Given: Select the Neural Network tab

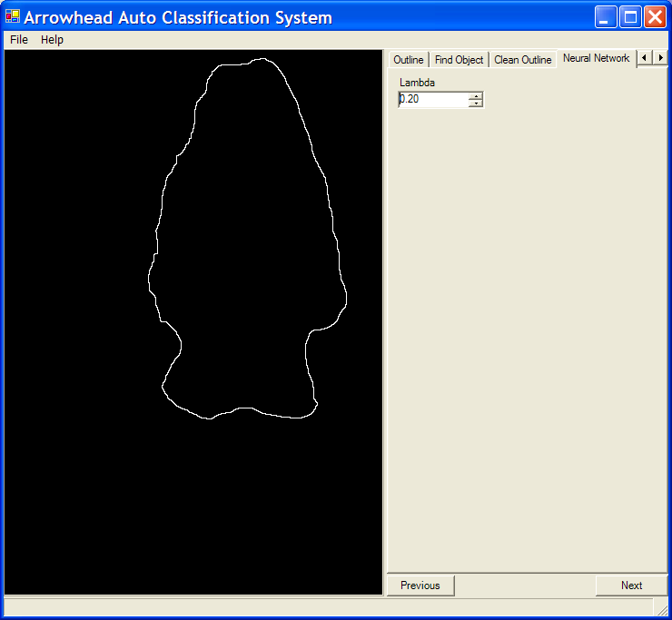Looking at the screenshot, I should pos(596,58).
